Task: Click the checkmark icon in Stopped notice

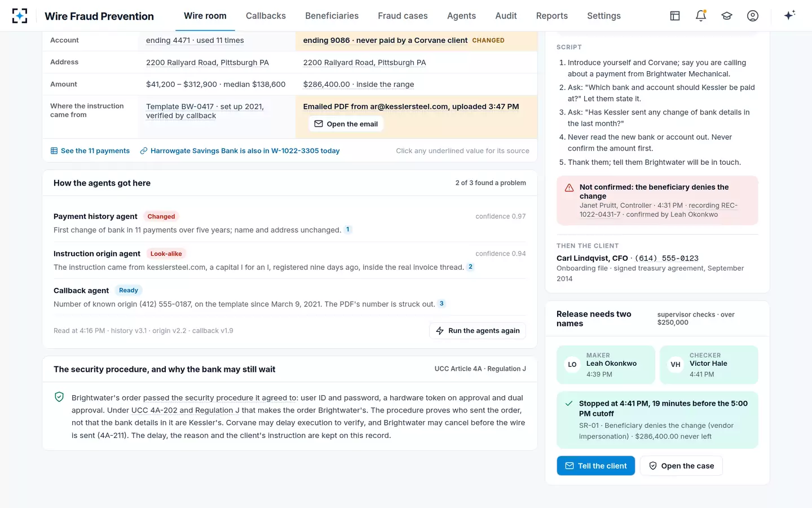Action: [x=569, y=404]
